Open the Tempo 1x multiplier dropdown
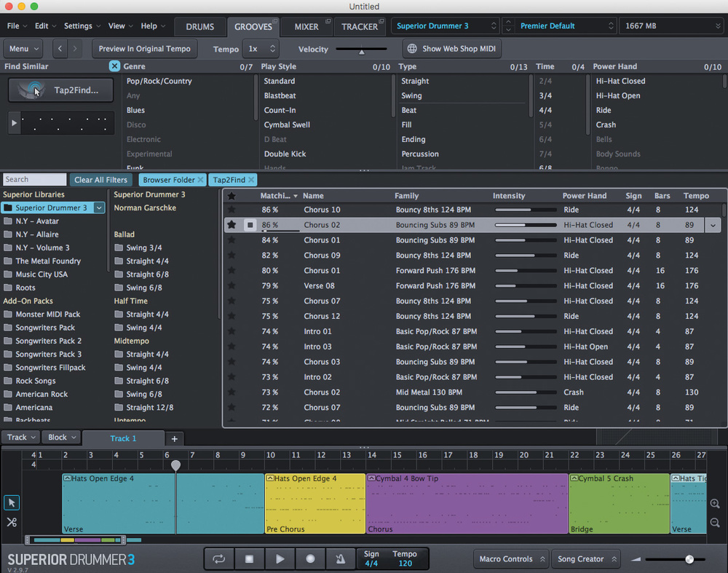 coord(261,48)
